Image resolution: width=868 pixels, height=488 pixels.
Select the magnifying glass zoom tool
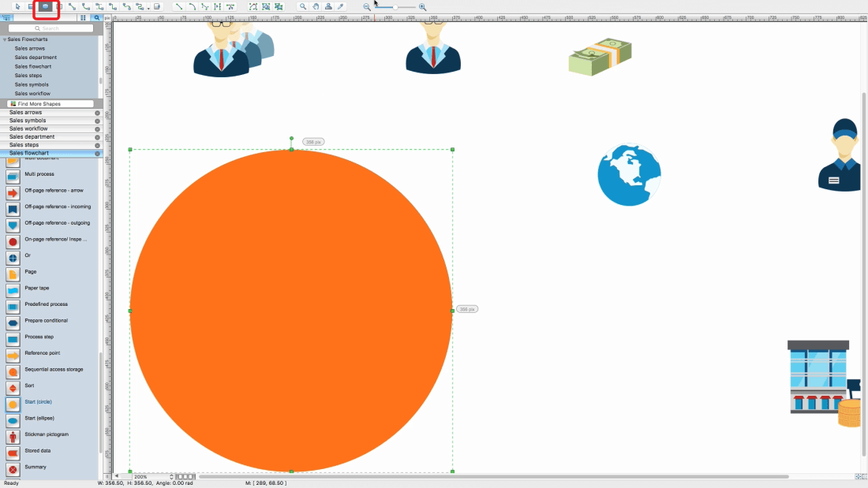pos(303,6)
